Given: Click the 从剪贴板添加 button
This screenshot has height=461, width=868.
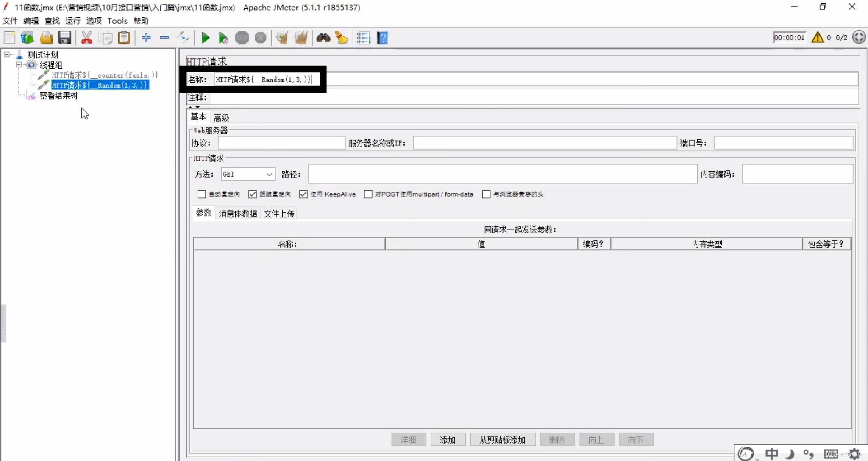Looking at the screenshot, I should coord(503,439).
